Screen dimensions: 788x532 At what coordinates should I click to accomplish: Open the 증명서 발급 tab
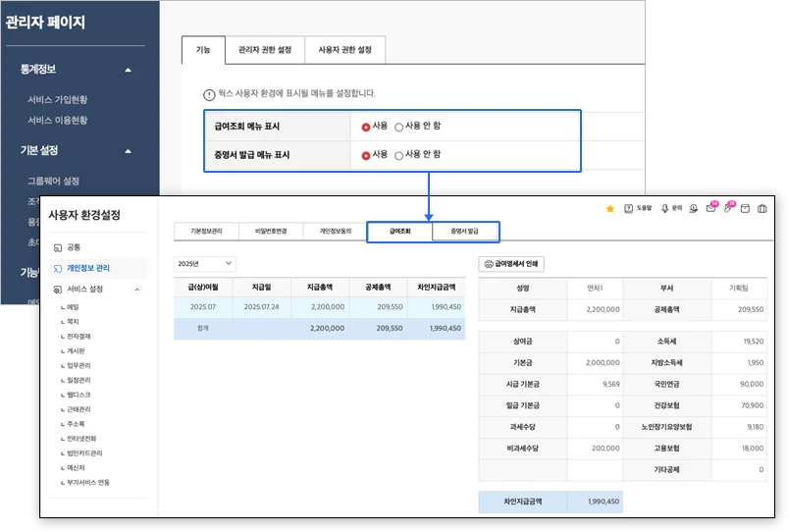coord(465,232)
